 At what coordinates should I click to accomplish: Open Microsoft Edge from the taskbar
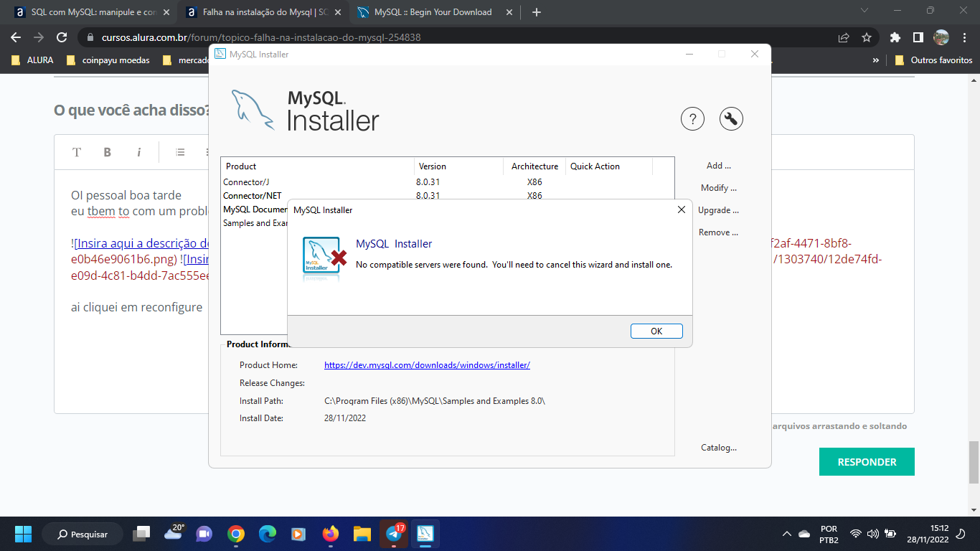267,534
